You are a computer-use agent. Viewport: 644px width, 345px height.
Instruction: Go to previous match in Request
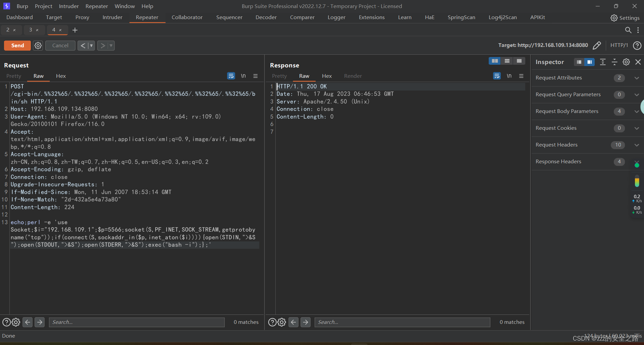[x=28, y=322]
